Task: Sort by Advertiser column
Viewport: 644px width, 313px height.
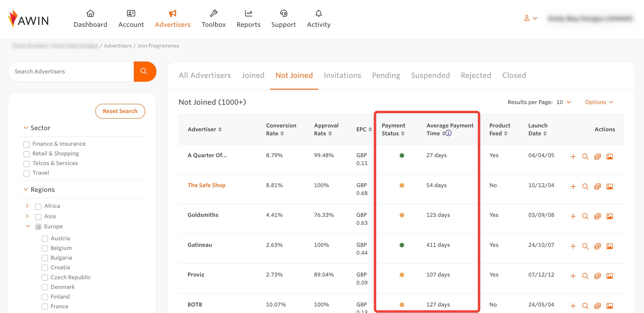Action: click(x=220, y=129)
